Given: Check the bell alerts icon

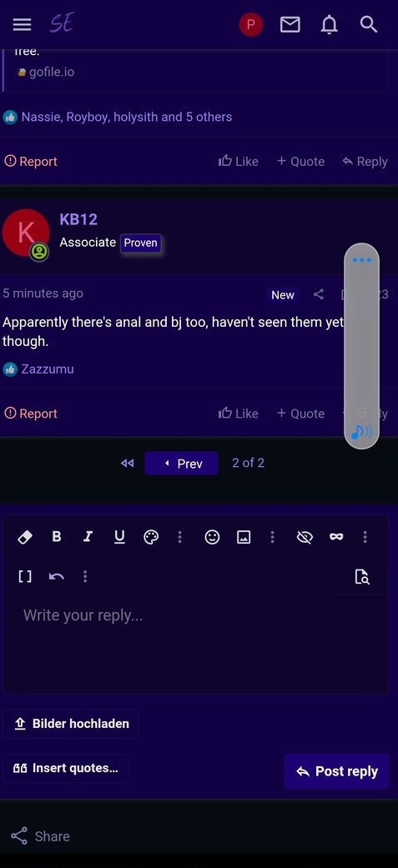Looking at the screenshot, I should coord(330,24).
